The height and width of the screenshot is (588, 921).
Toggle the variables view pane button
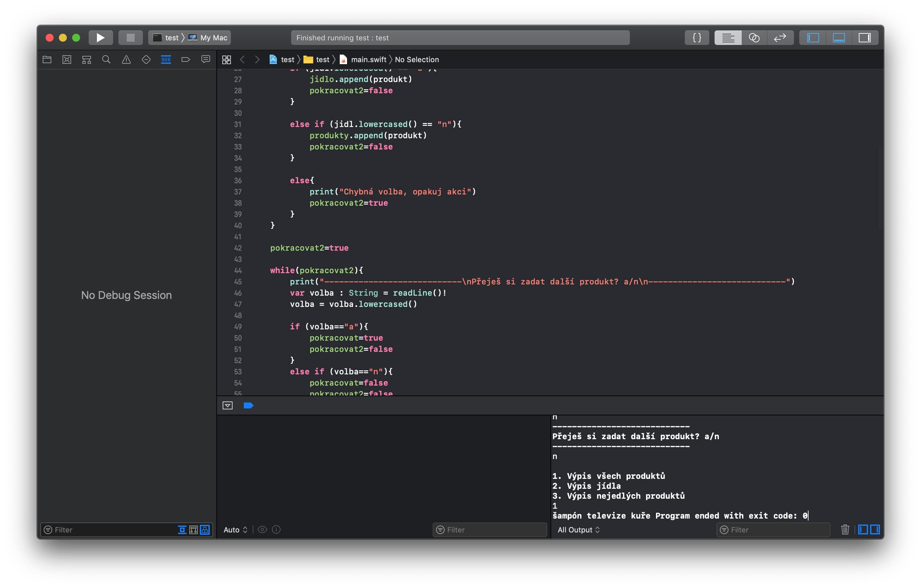863,529
